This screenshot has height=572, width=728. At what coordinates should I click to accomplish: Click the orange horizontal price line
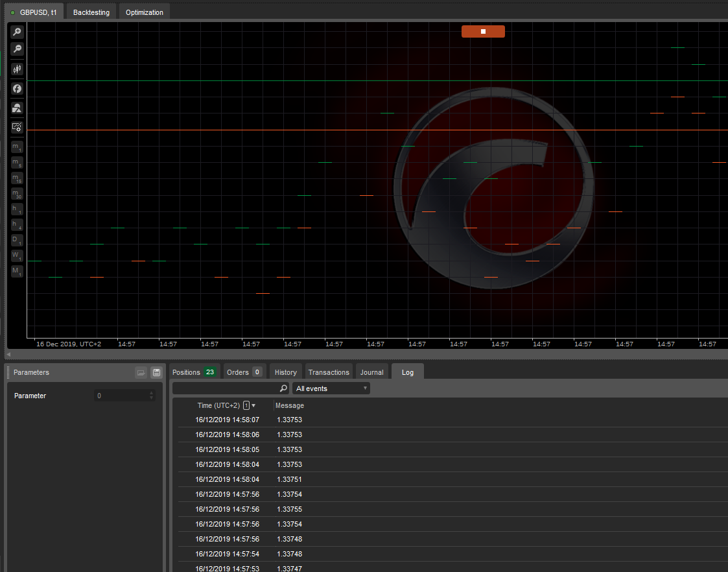click(377, 130)
